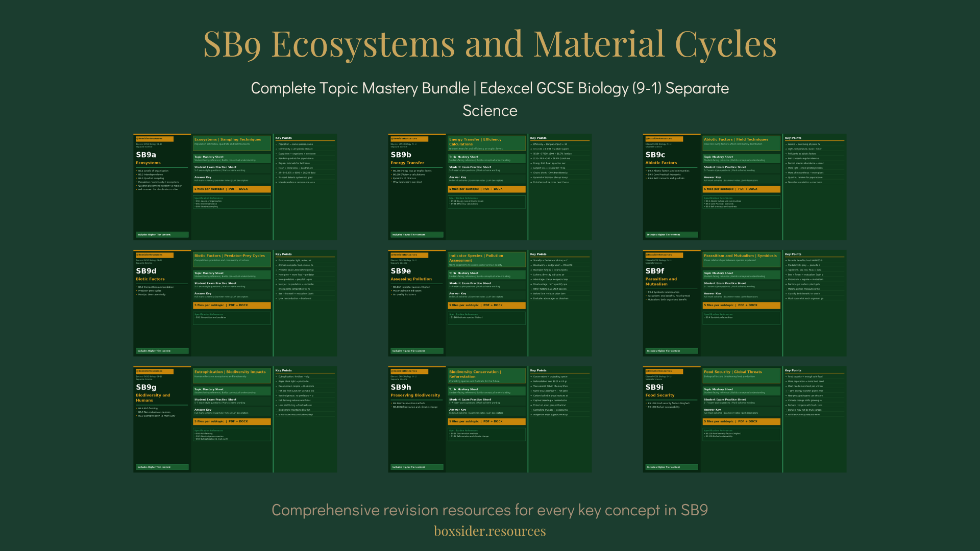Click 'Key Points' heading in the SB9e card

click(x=538, y=255)
